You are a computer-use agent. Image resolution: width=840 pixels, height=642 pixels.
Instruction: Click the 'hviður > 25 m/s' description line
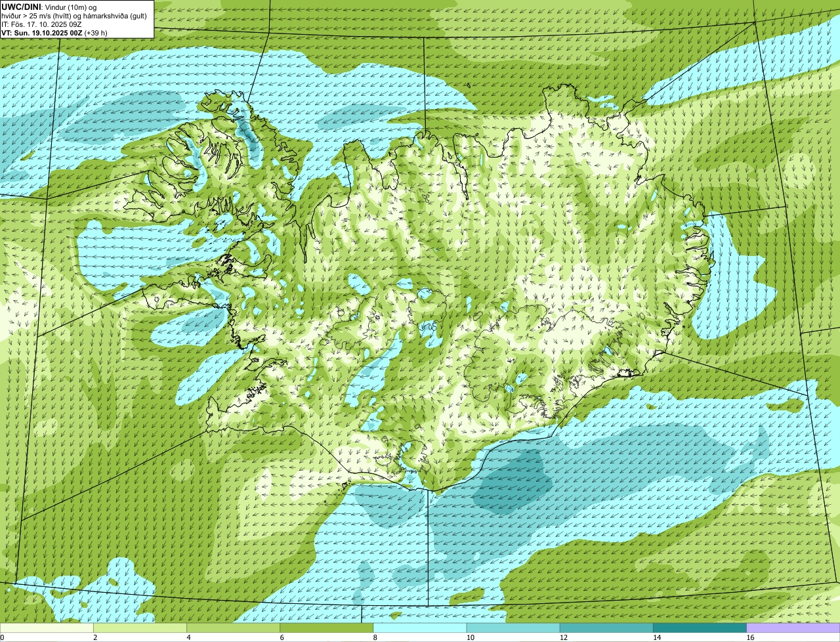click(x=74, y=15)
